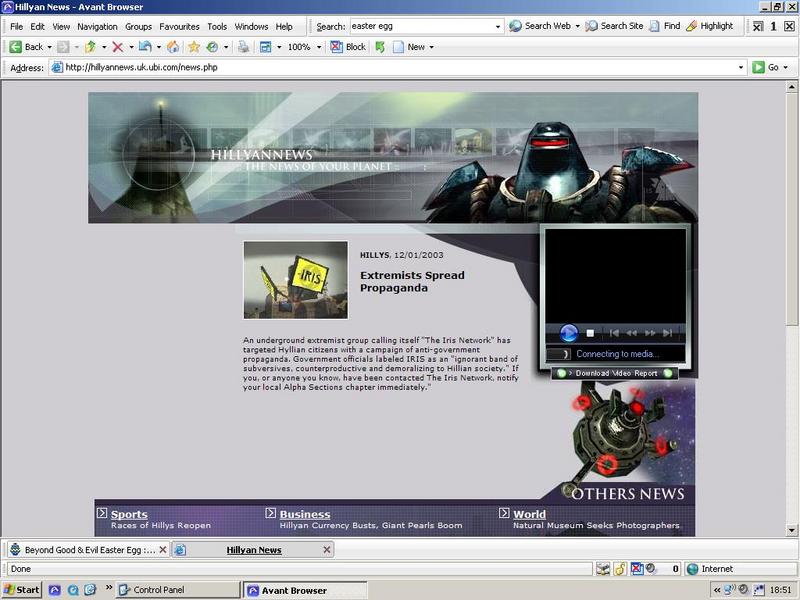This screenshot has width=800, height=600.
Task: Click the Print icon in toolbar
Action: [x=243, y=47]
